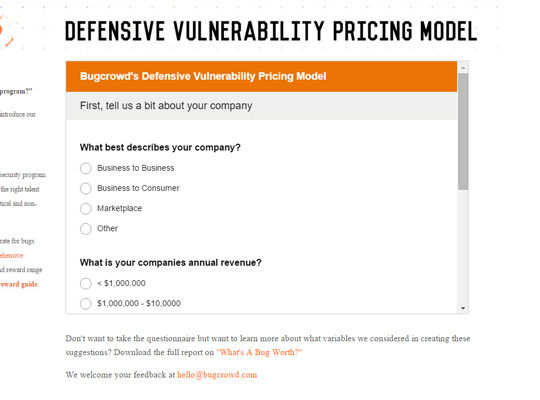
Task: Click the form's vertical scrollbar thumb
Action: pyautogui.click(x=463, y=131)
